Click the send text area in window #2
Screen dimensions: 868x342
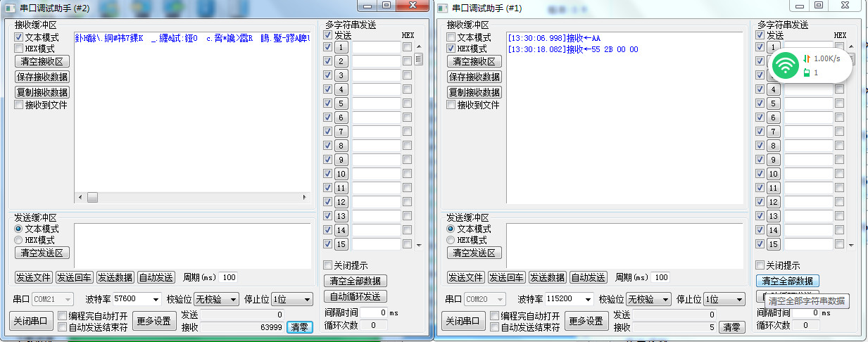click(193, 245)
